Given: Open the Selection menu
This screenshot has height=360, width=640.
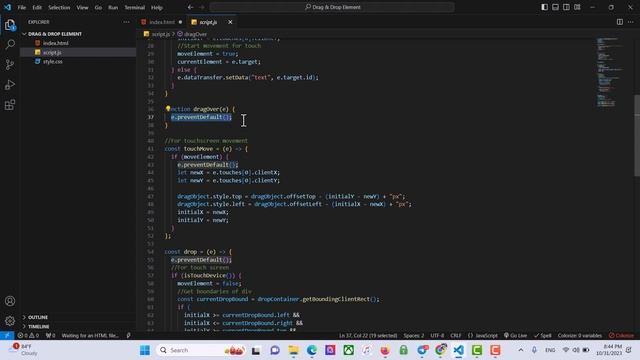Looking at the screenshot, I should [59, 7].
